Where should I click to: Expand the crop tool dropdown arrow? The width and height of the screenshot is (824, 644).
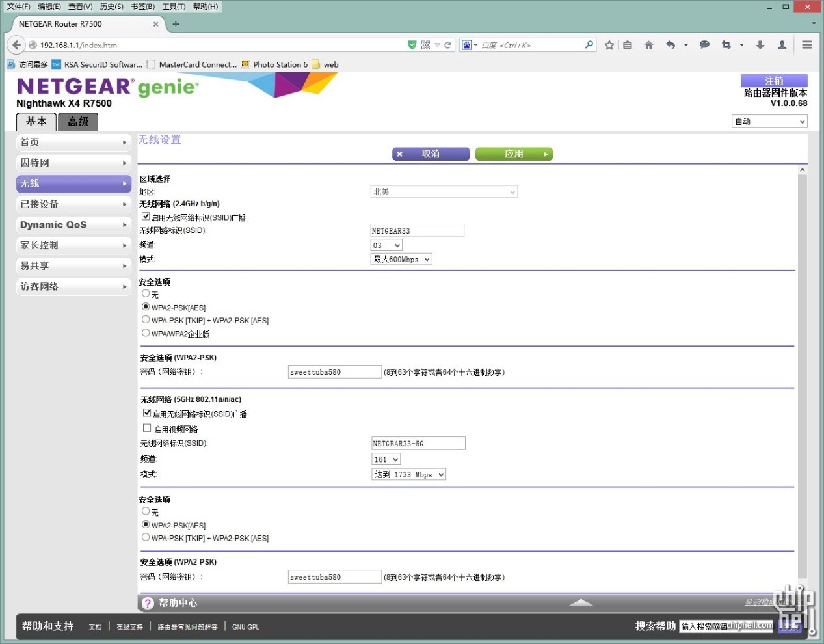[x=741, y=45]
